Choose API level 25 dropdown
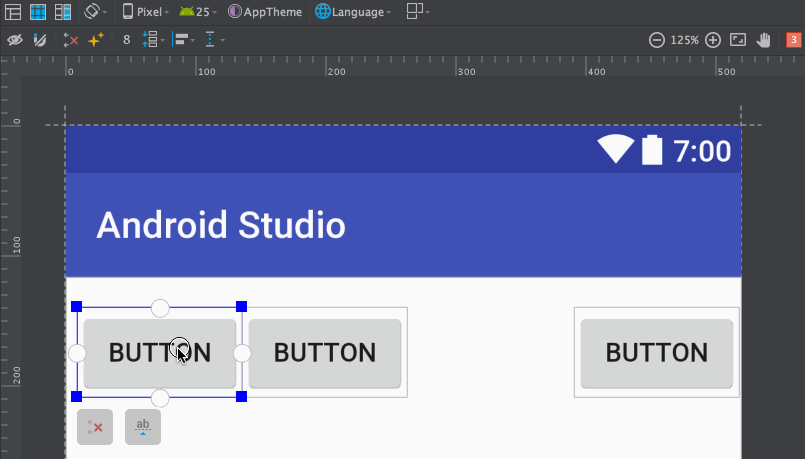The image size is (805, 459). (198, 11)
